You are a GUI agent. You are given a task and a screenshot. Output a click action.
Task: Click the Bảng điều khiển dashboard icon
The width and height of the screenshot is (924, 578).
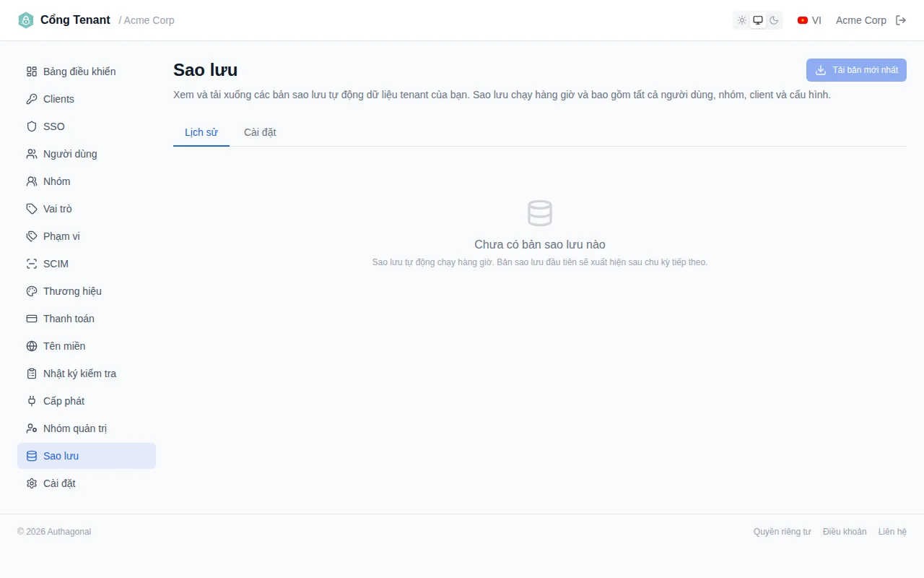pyautogui.click(x=32, y=72)
